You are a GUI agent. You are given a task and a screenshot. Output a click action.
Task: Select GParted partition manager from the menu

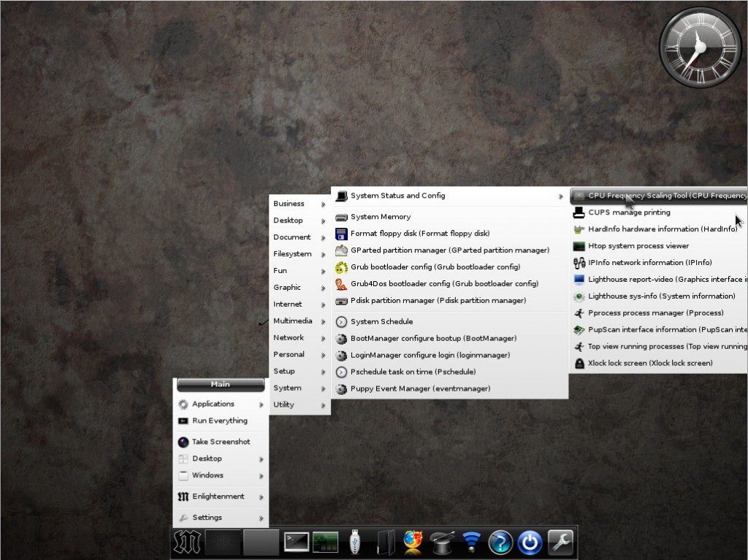click(x=440, y=250)
